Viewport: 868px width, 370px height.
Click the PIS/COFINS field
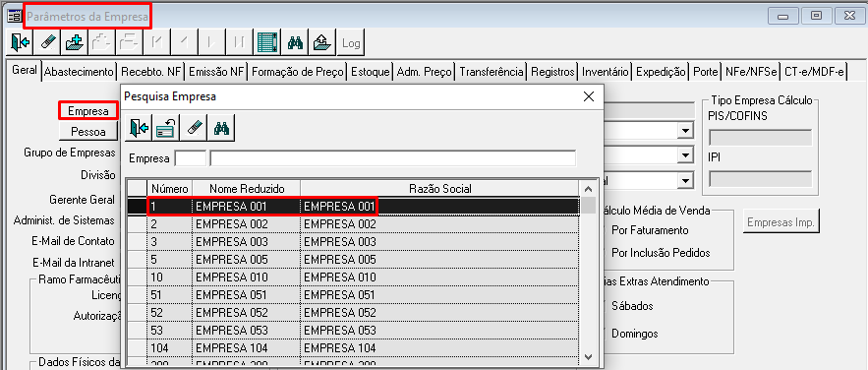tap(760, 138)
